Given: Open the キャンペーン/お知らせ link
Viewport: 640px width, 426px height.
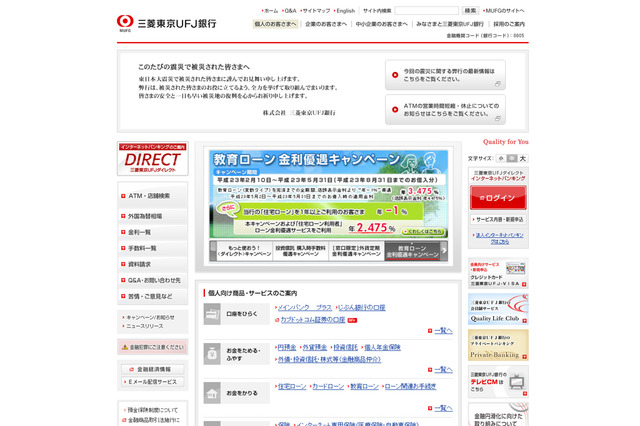Looking at the screenshot, I should pos(150,317).
